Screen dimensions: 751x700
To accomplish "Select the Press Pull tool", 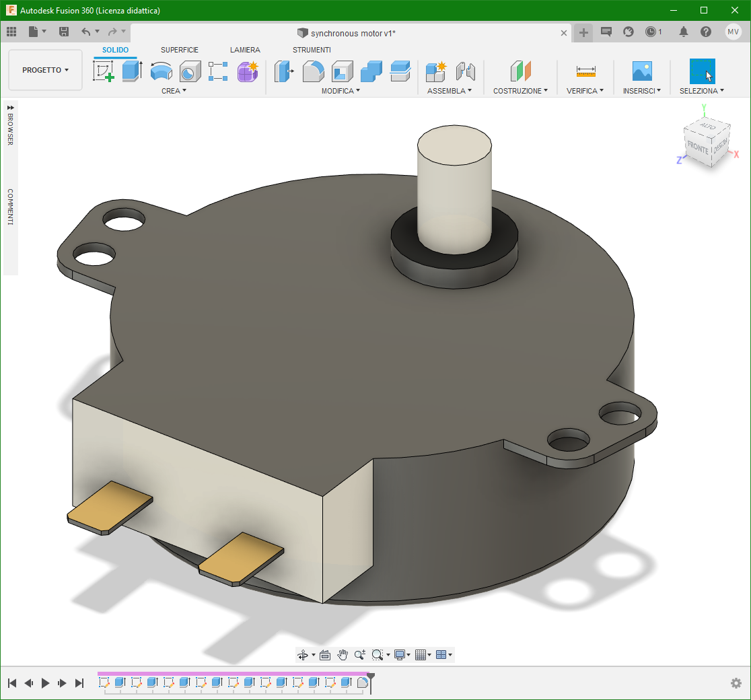I will coord(283,71).
